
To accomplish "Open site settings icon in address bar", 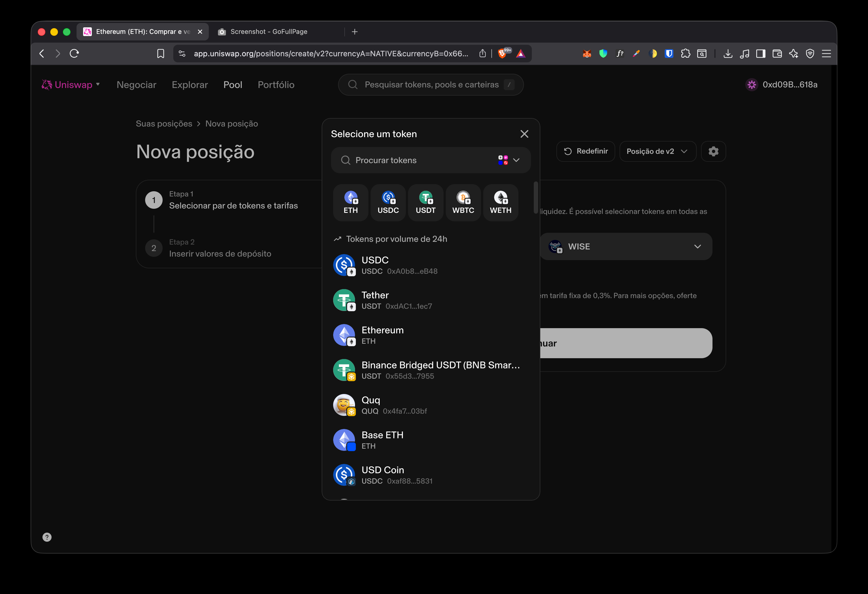I will 182,54.
